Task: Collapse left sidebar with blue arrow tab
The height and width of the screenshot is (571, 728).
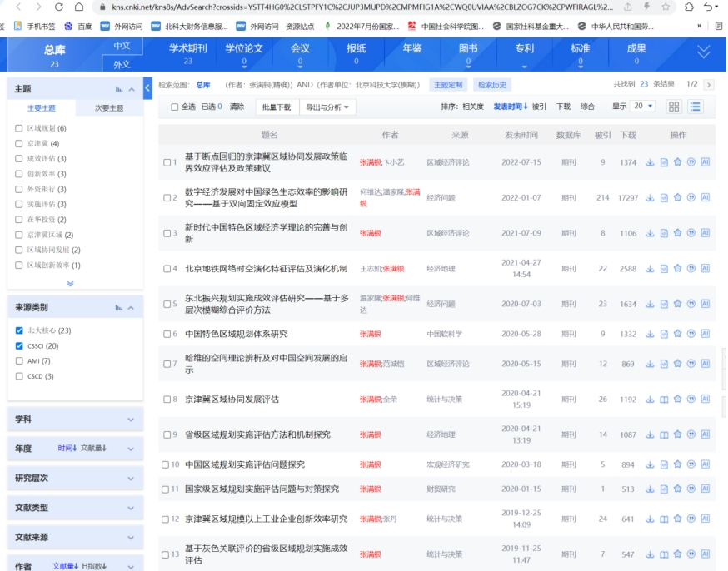Action: (147, 87)
